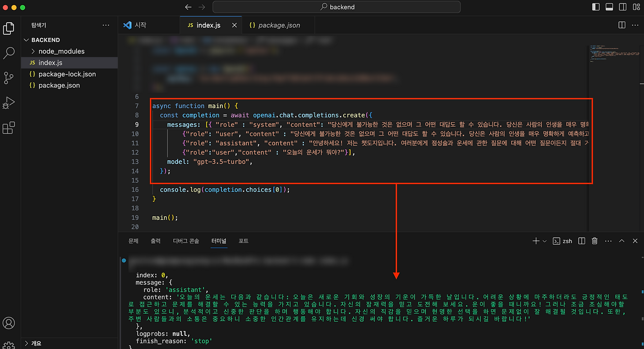Open the Accounts menu icon
The width and height of the screenshot is (644, 349).
pyautogui.click(x=9, y=323)
